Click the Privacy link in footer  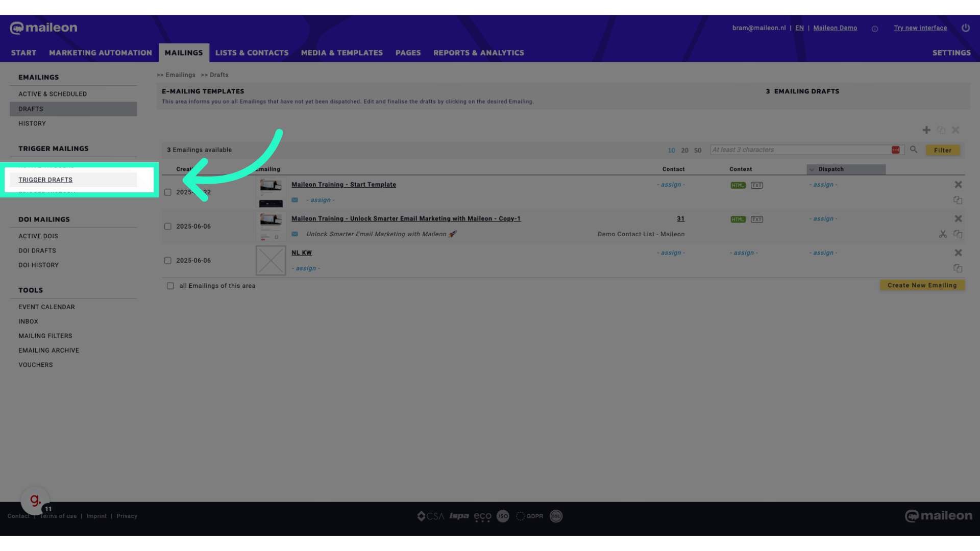pyautogui.click(x=127, y=516)
